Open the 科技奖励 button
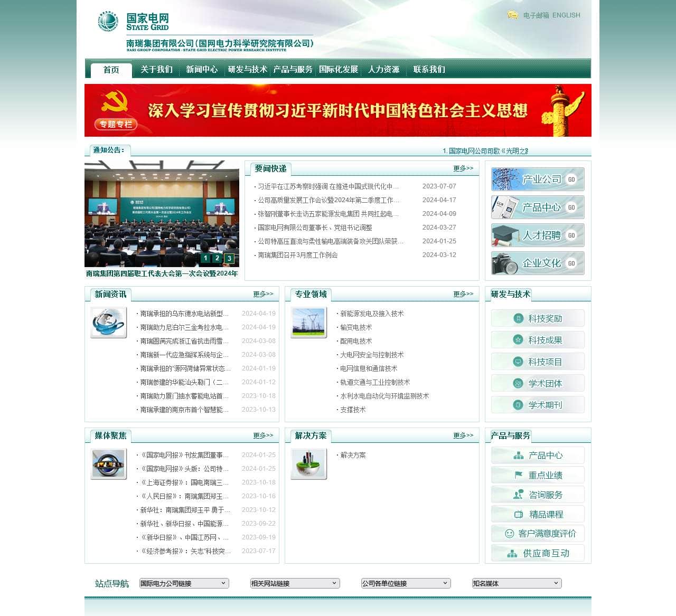Image resolution: width=676 pixels, height=616 pixels. [538, 318]
